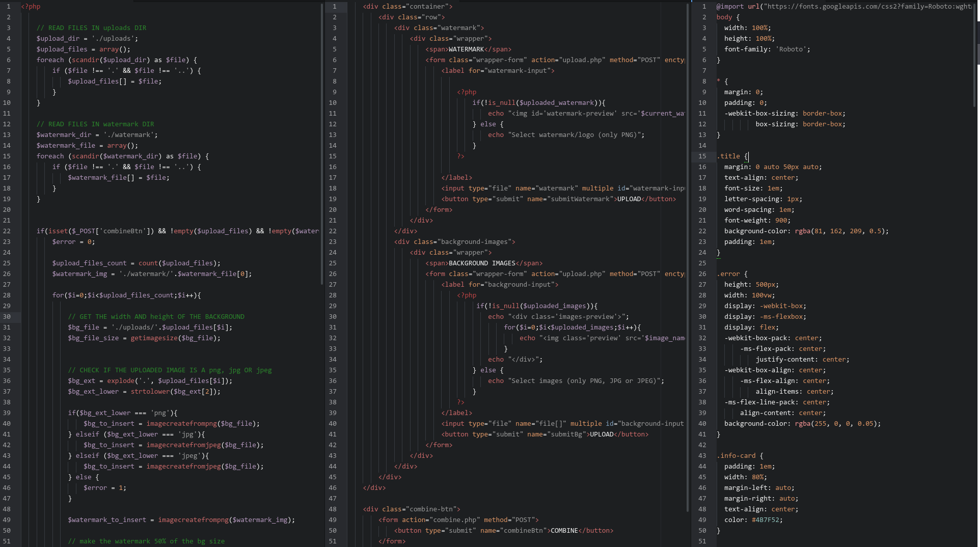Screen dimensions: 980x547
Task: Click the submitBg UPLOAD button line
Action: [x=545, y=434]
